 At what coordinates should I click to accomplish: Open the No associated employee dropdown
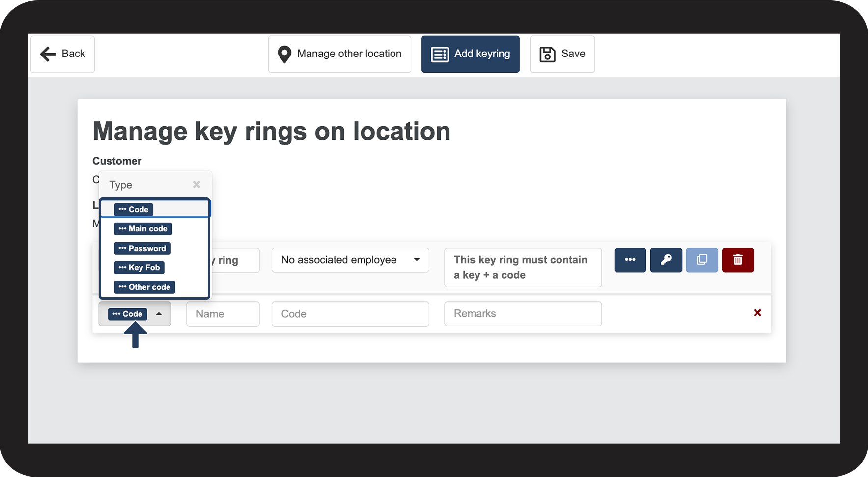(x=350, y=260)
